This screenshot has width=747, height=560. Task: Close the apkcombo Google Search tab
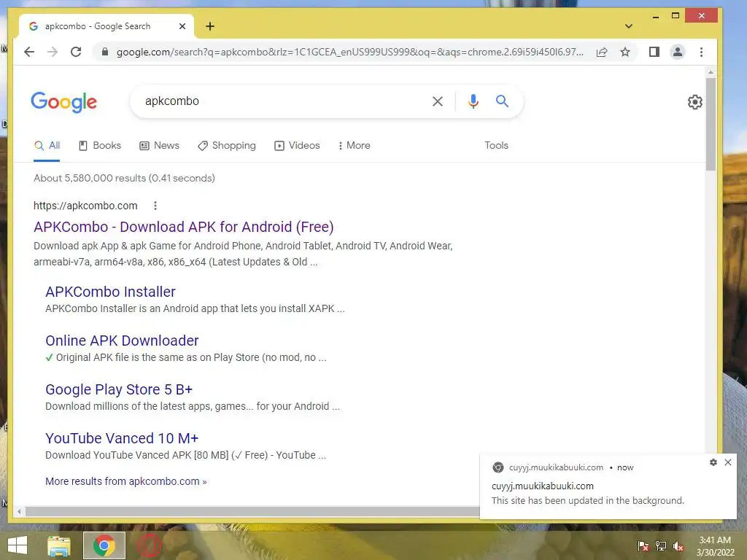click(x=182, y=26)
